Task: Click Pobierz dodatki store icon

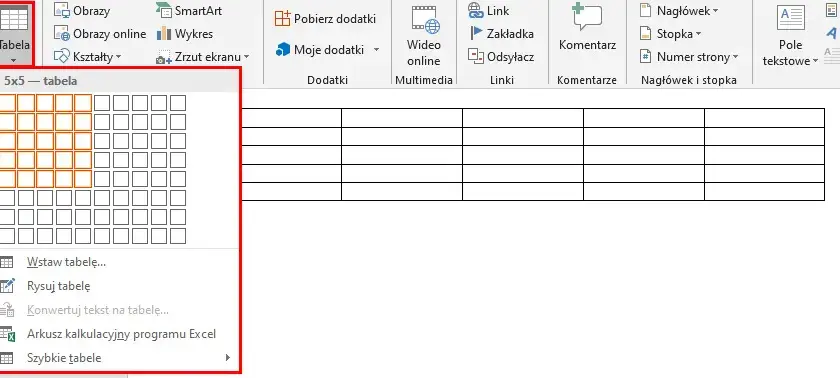Action: click(x=282, y=19)
